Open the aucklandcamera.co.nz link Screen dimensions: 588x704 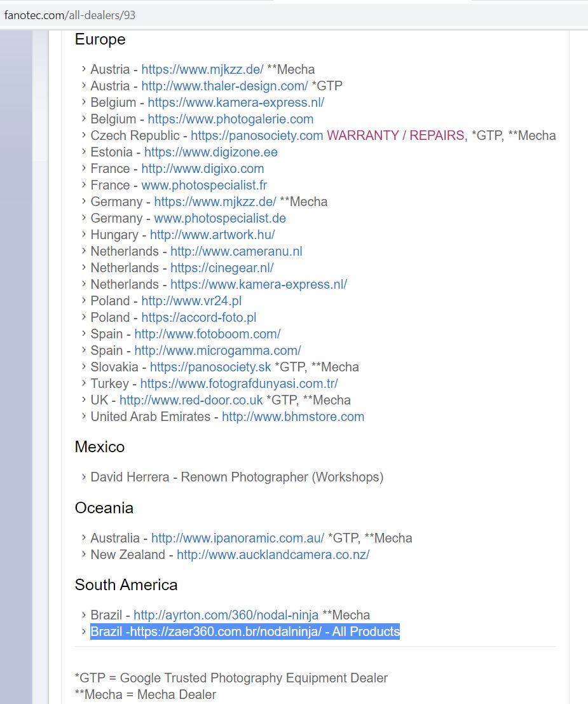point(273,555)
